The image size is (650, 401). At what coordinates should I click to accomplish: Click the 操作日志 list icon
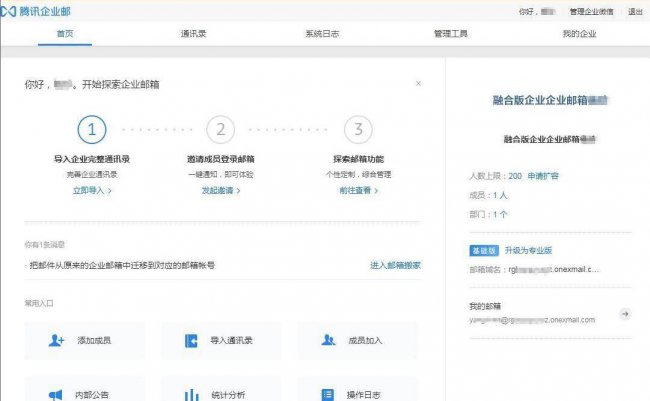(x=327, y=395)
